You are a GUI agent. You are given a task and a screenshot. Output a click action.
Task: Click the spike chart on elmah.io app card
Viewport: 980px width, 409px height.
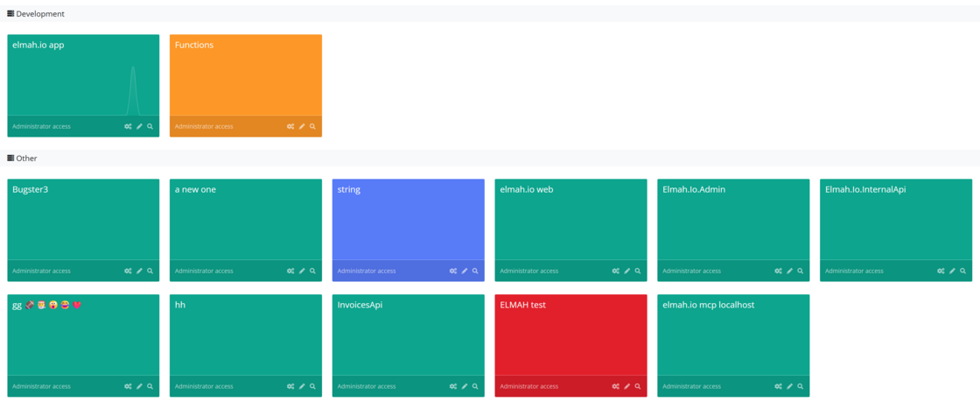[x=132, y=91]
